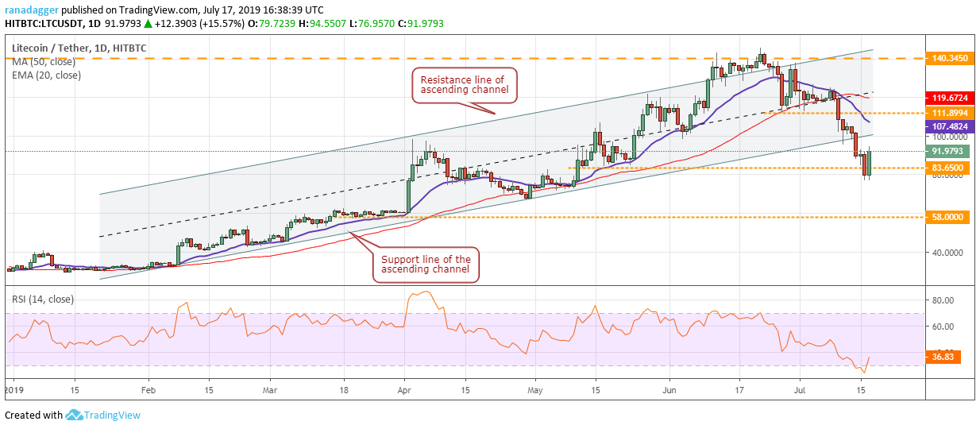980x429 pixels.
Task: Click the 'Litecoin / Tether, 1D, HITBTC' title
Action: [x=79, y=48]
